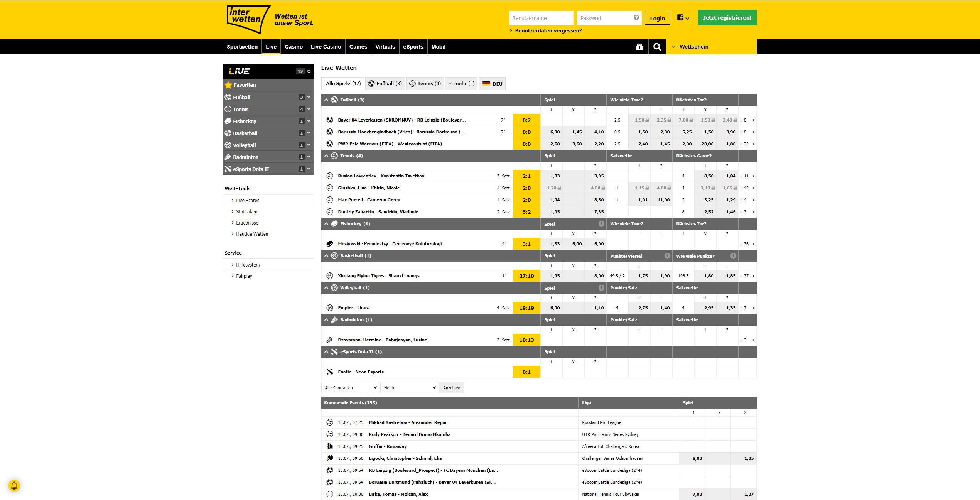Open Casino in main navigation
This screenshot has width=980, height=500.
[293, 47]
